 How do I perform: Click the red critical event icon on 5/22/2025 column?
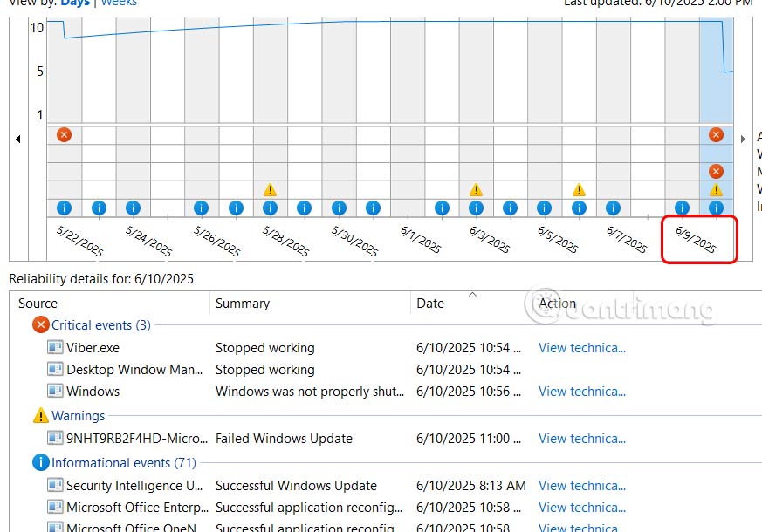[64, 135]
